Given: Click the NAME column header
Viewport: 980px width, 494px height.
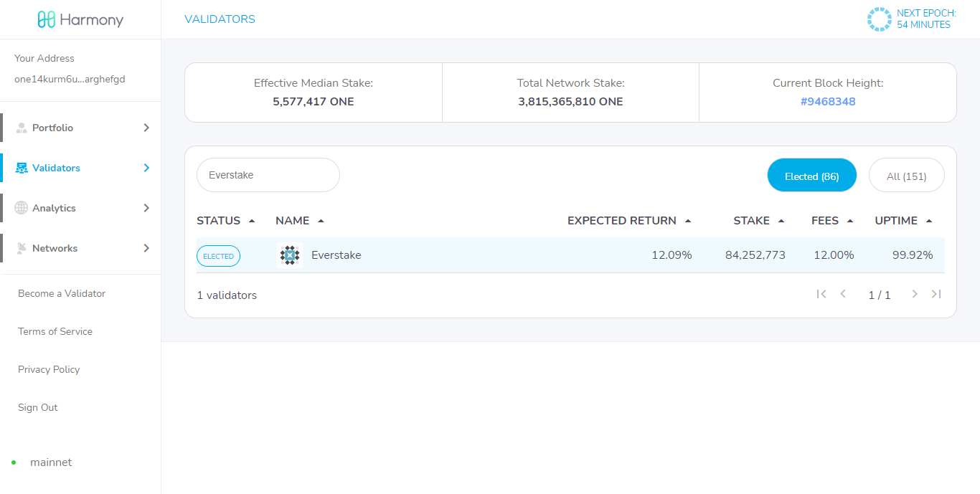Looking at the screenshot, I should [293, 221].
